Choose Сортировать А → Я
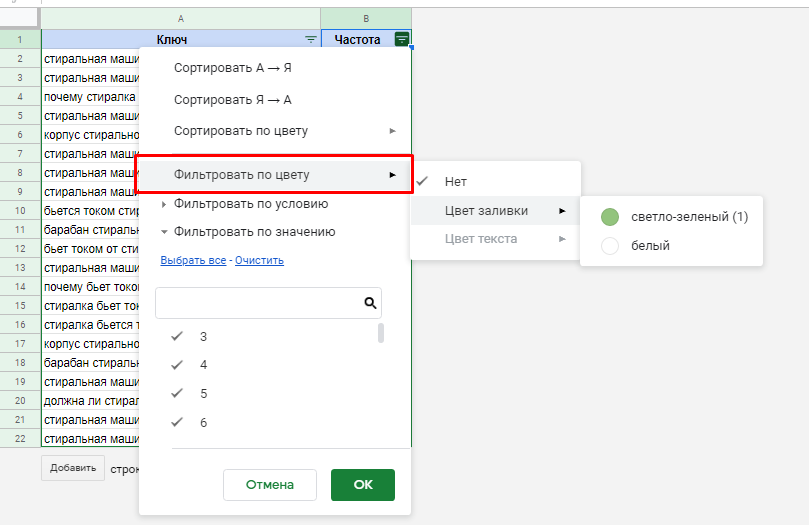The height and width of the screenshot is (525, 809). tap(232, 69)
